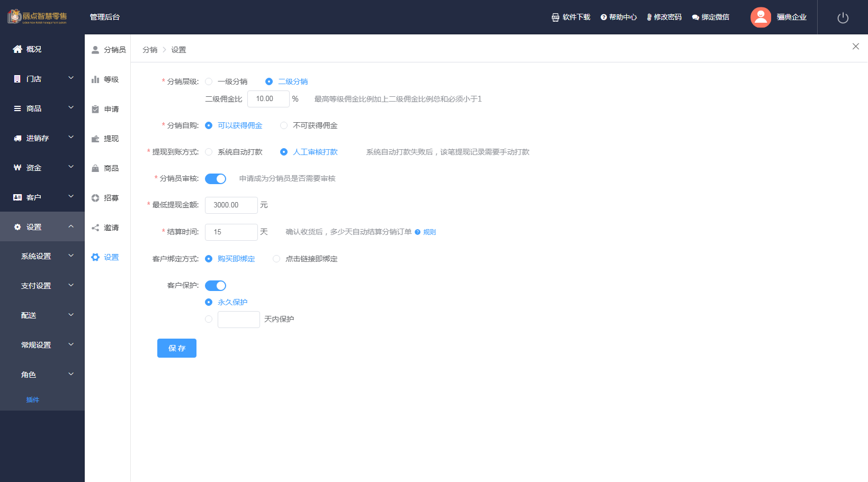Click the user avatar icon

point(760,17)
